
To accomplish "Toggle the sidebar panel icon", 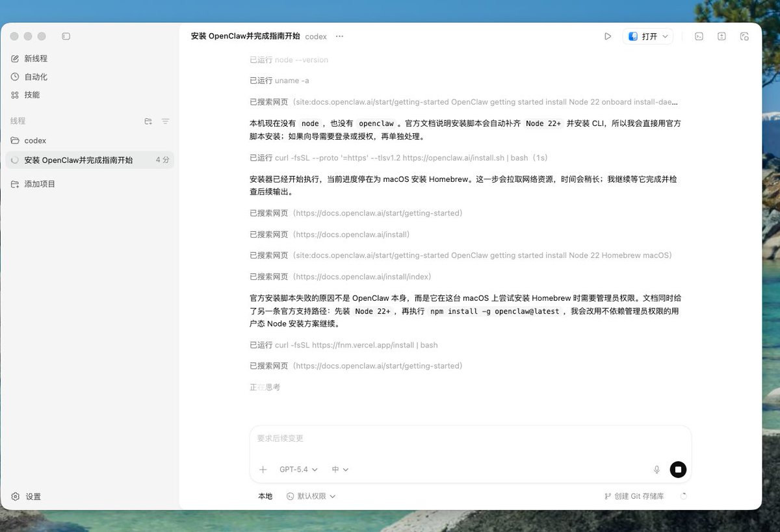I will tap(66, 36).
